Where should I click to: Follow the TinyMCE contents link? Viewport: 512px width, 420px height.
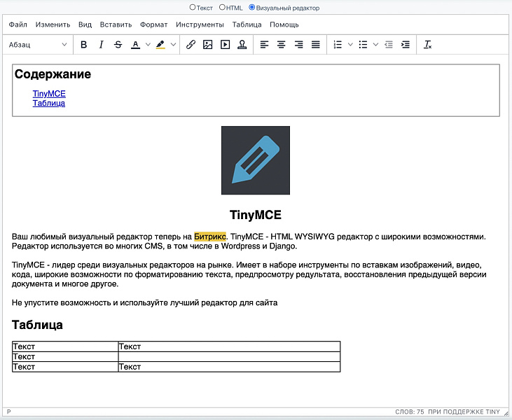[x=49, y=93]
